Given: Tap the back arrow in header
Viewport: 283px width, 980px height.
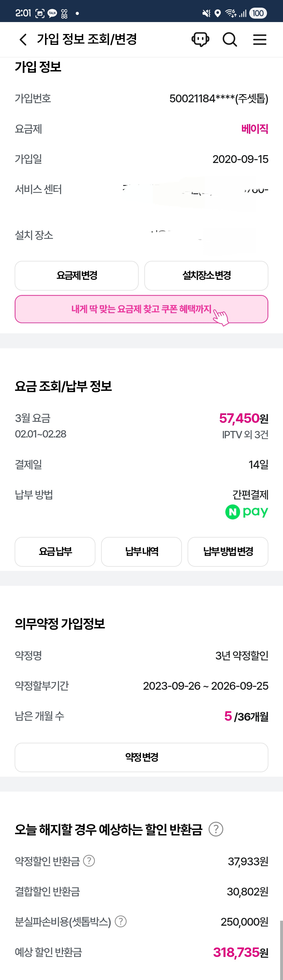Looking at the screenshot, I should coord(23,40).
